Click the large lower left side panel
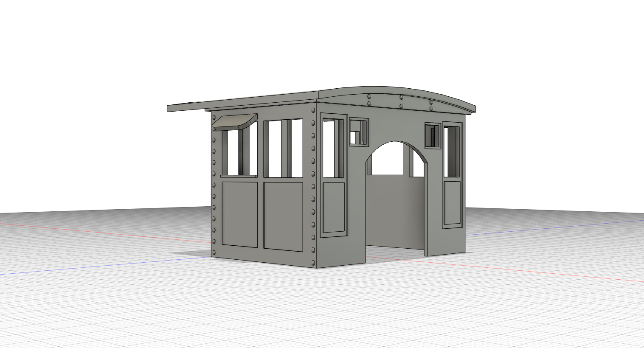The height and width of the screenshot is (348, 644). [240, 214]
